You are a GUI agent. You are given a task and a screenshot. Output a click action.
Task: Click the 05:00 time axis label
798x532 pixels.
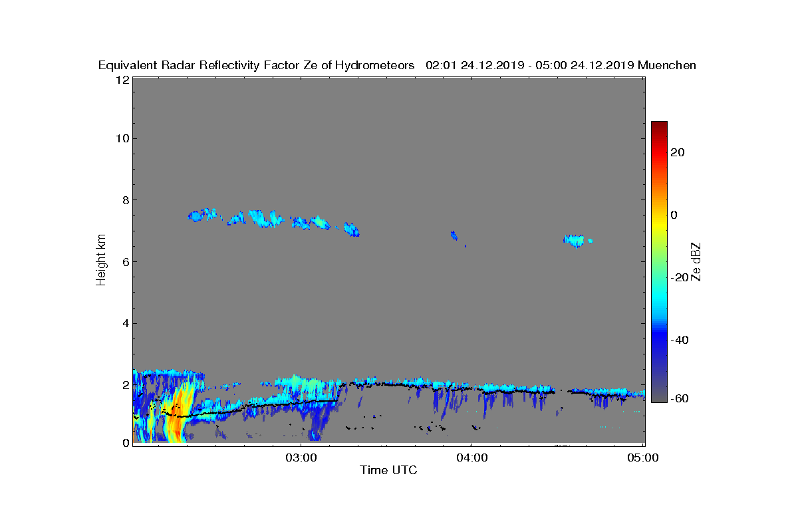[x=642, y=458]
